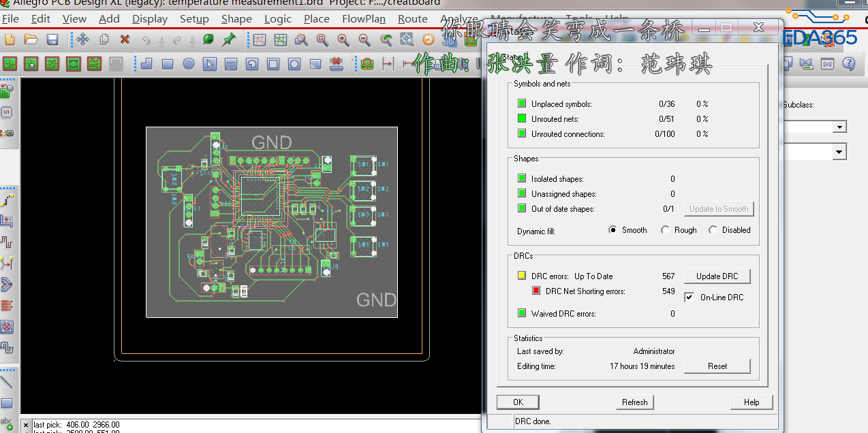Viewport: 868px width, 433px height.
Task: Click the Shape Select arrow tool
Action: [x=210, y=64]
